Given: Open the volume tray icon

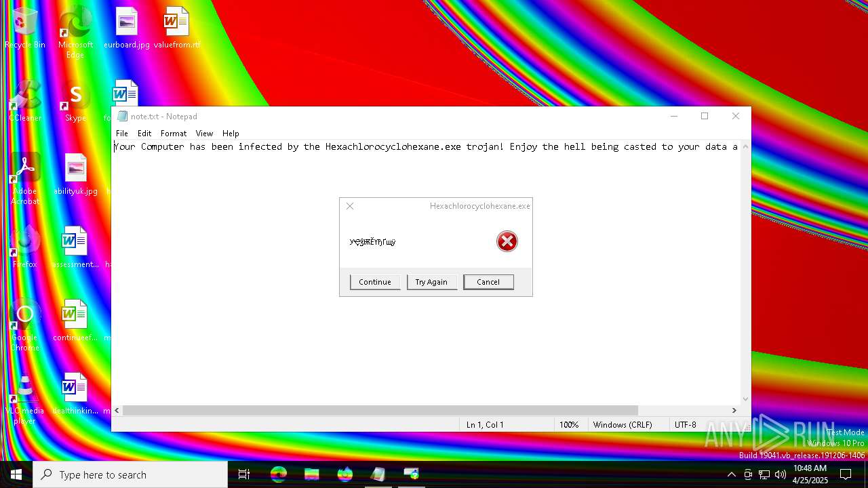Looking at the screenshot, I should point(780,474).
